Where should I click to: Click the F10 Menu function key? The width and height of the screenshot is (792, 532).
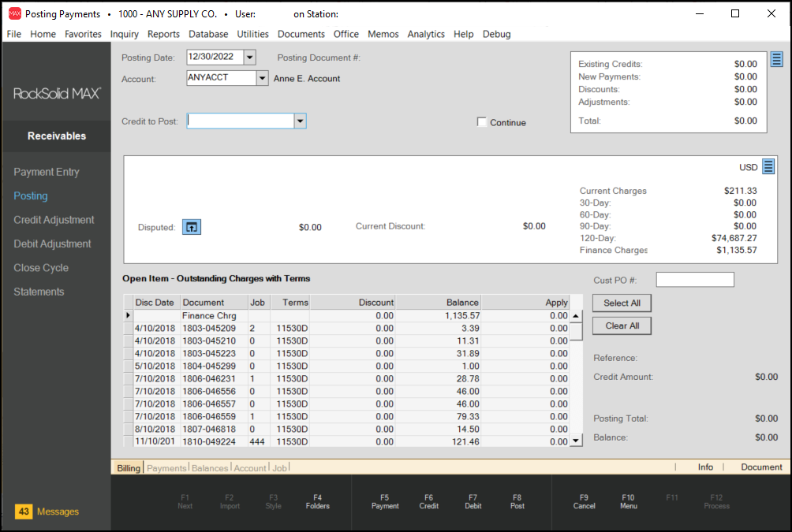click(x=629, y=502)
